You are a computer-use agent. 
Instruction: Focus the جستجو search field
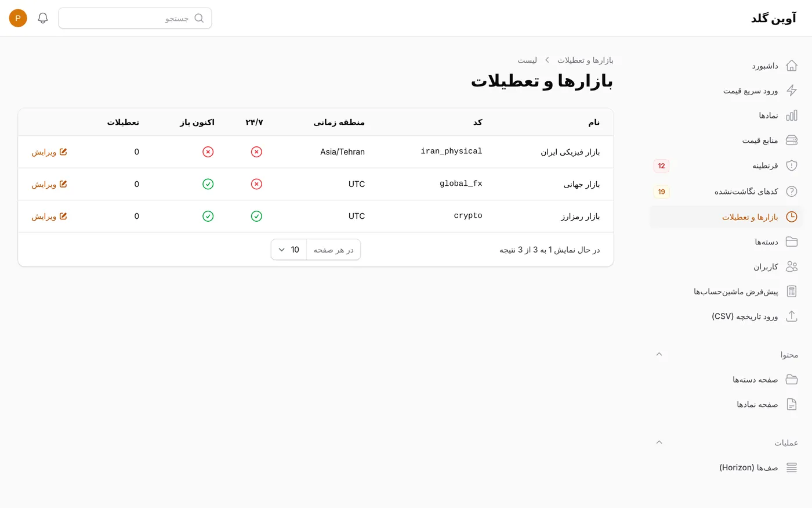(135, 18)
